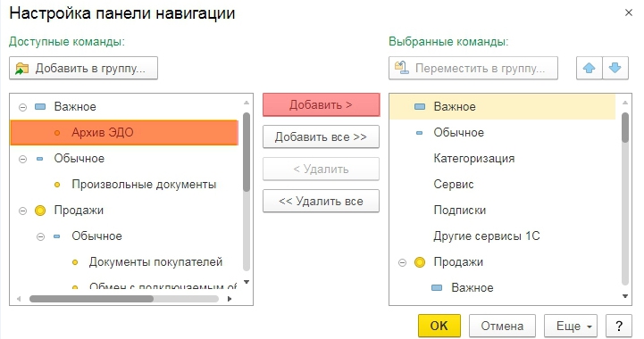Screen dimensions: 644x339
Task: Confirm with the OK button
Action: point(439,326)
